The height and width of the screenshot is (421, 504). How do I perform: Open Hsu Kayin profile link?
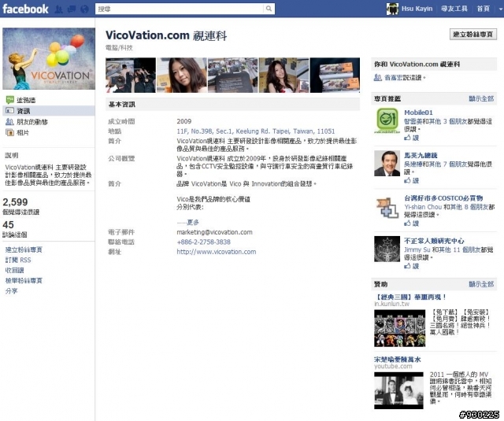(417, 9)
